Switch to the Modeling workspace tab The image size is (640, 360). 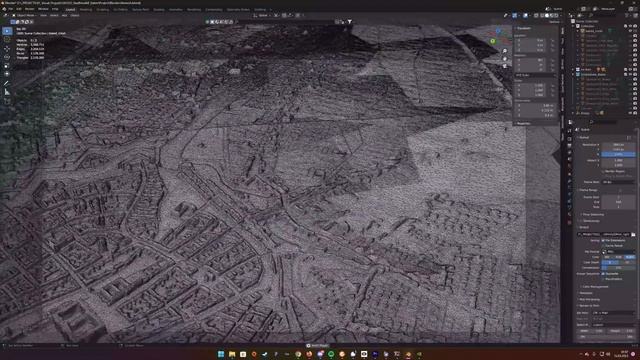click(86, 9)
